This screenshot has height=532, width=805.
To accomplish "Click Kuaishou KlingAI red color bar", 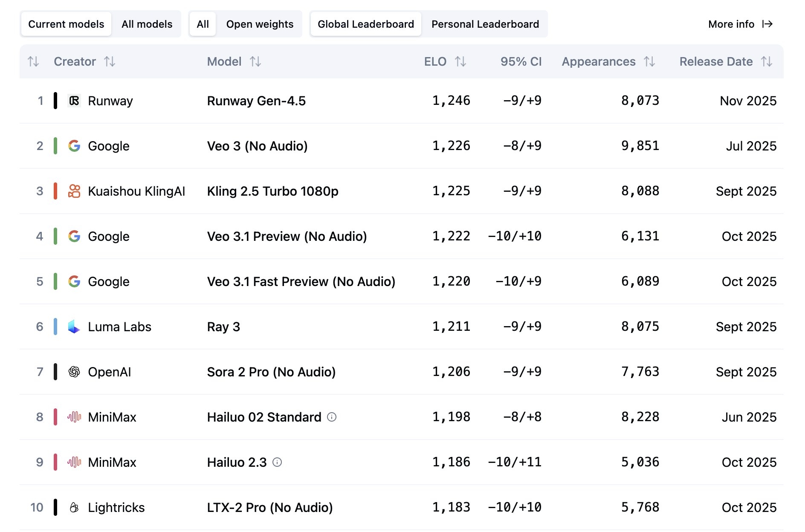I will click(55, 191).
